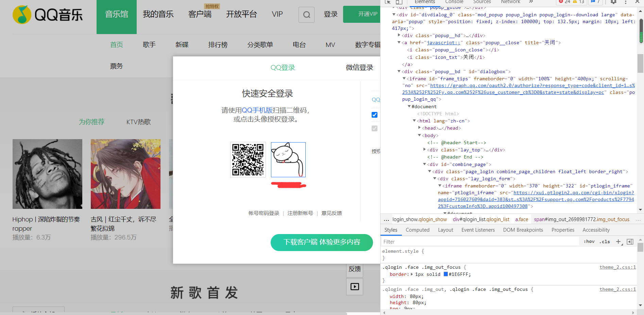Click the breadcrumb left ellipsis in DevTools
The width and height of the screenshot is (644, 315).
click(386, 219)
